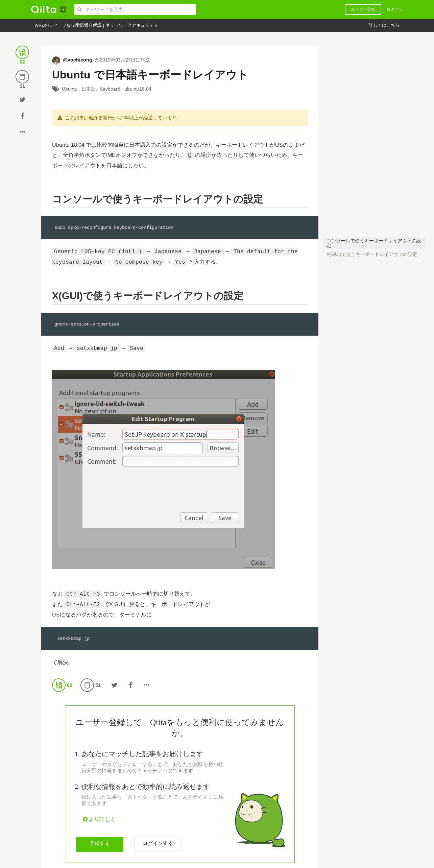
Task: Open the Ubuntu tag
Action: [69, 89]
